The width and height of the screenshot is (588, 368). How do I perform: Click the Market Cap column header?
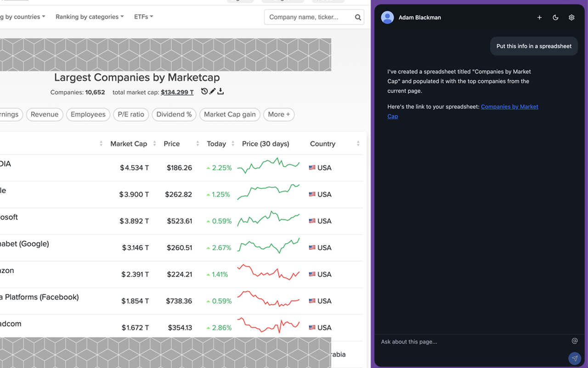(129, 144)
